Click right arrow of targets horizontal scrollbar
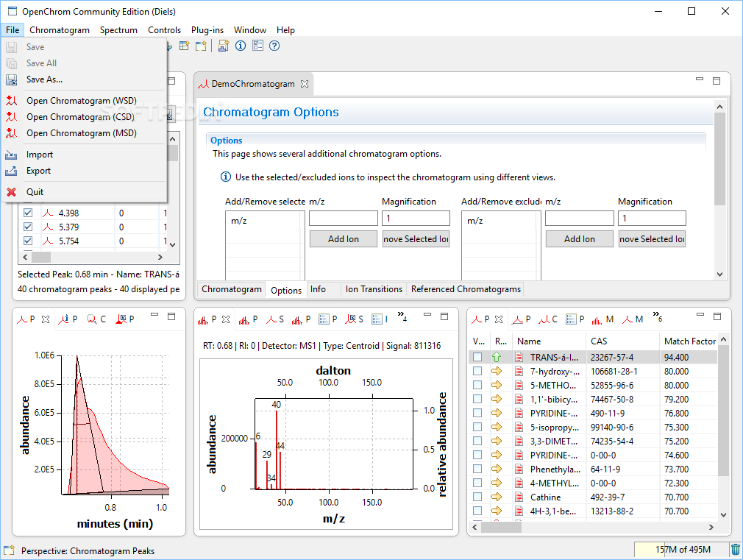This screenshot has height=560, width=743. 711,527
